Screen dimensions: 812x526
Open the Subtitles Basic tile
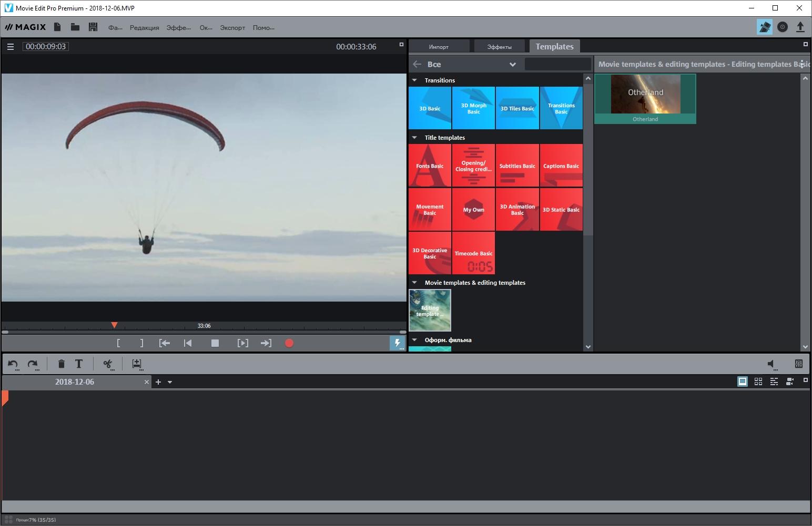pos(517,166)
